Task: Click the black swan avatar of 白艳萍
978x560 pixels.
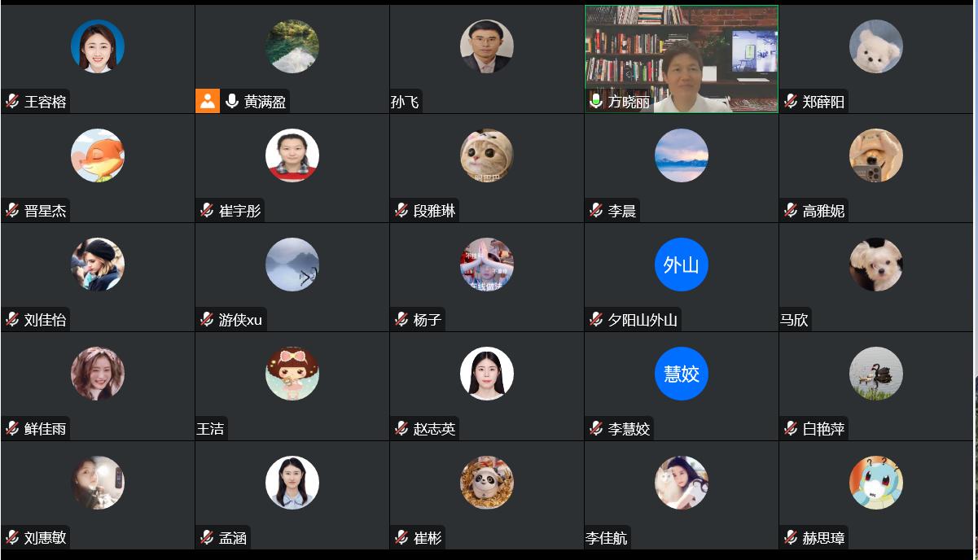Action: pos(876,374)
